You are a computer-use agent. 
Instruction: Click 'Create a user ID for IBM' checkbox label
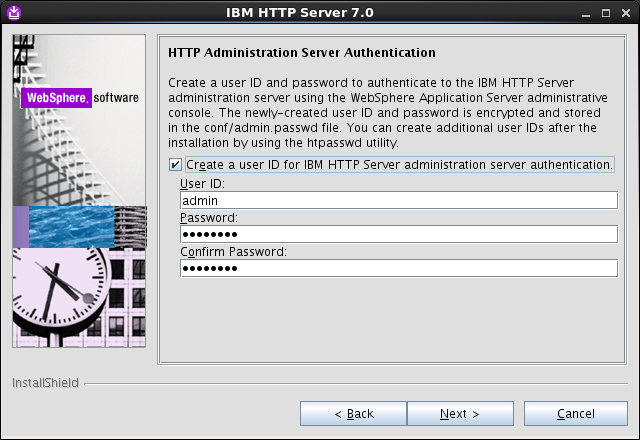coord(400,165)
